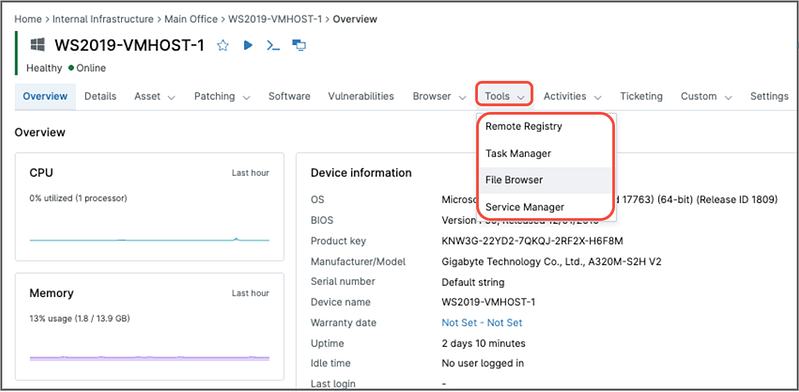Open the Ticketing tab
Screen dimensions: 799x392
(641, 96)
